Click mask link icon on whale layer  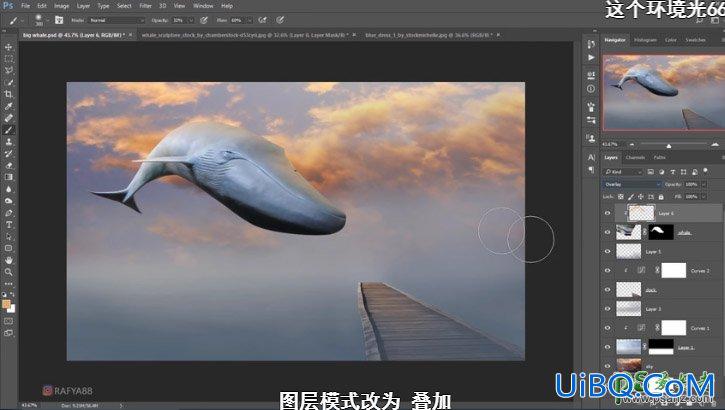(645, 232)
